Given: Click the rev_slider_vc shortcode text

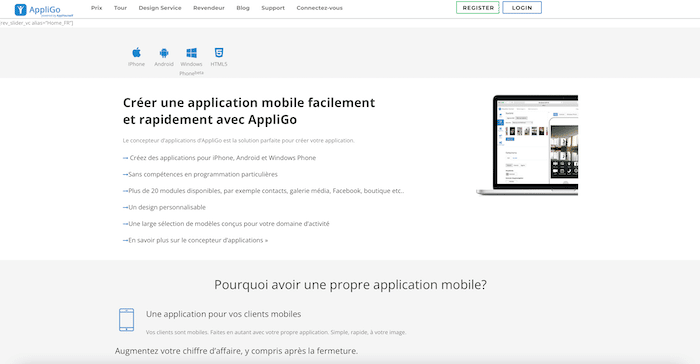Looking at the screenshot, I should click(37, 23).
